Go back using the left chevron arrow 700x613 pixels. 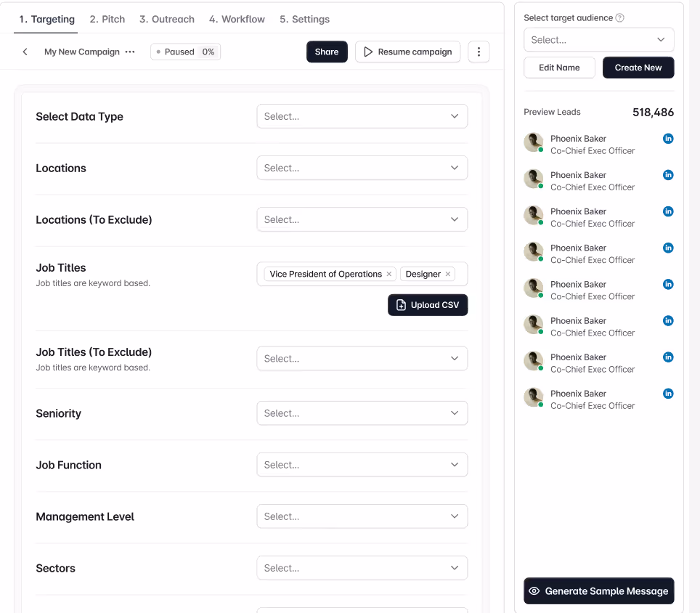pos(25,52)
